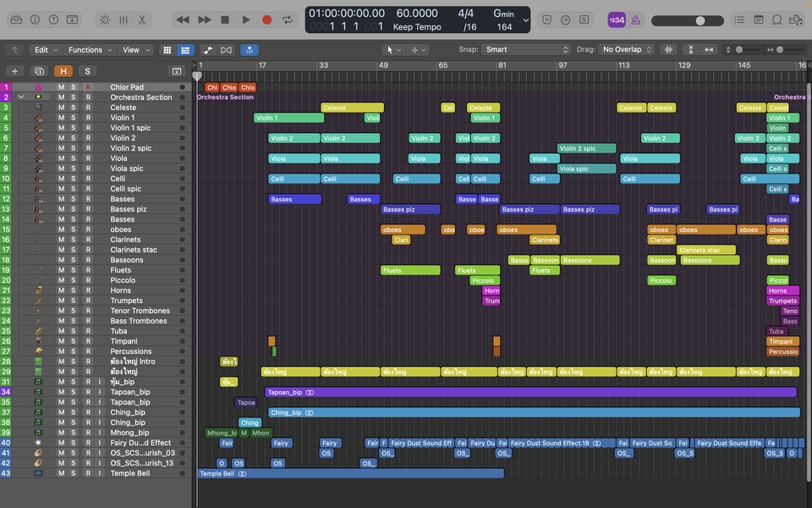Click the global Solo S header button
This screenshot has height=508, width=812.
(x=87, y=71)
